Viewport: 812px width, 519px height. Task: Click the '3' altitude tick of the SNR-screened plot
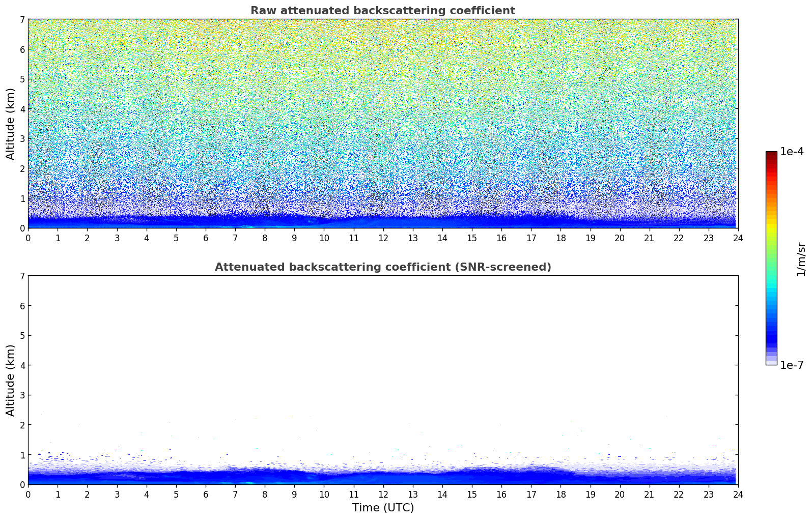pos(22,395)
